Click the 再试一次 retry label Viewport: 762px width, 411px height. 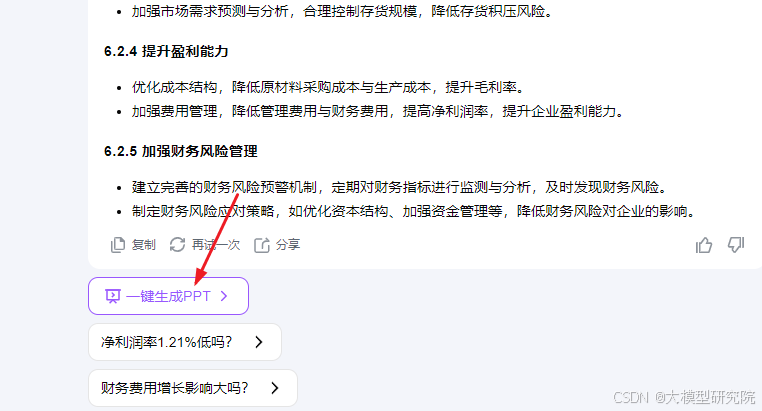(216, 245)
